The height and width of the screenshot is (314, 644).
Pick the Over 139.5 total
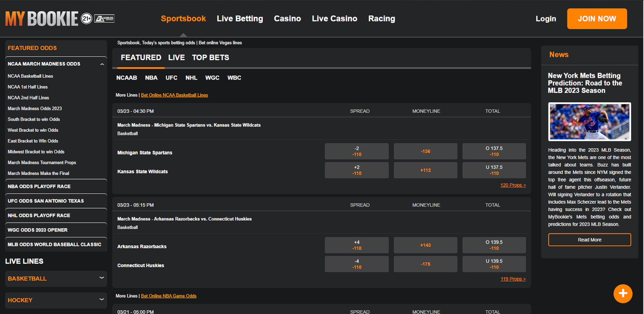pos(494,245)
